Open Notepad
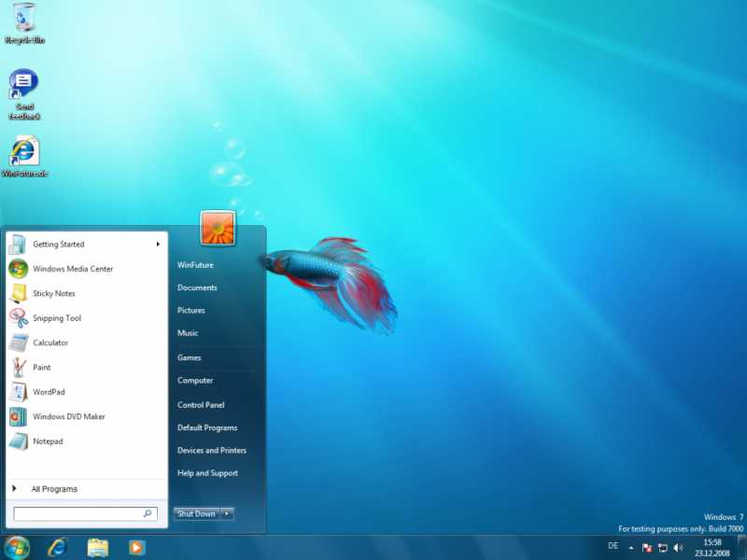Image resolution: width=747 pixels, height=560 pixels. [47, 441]
